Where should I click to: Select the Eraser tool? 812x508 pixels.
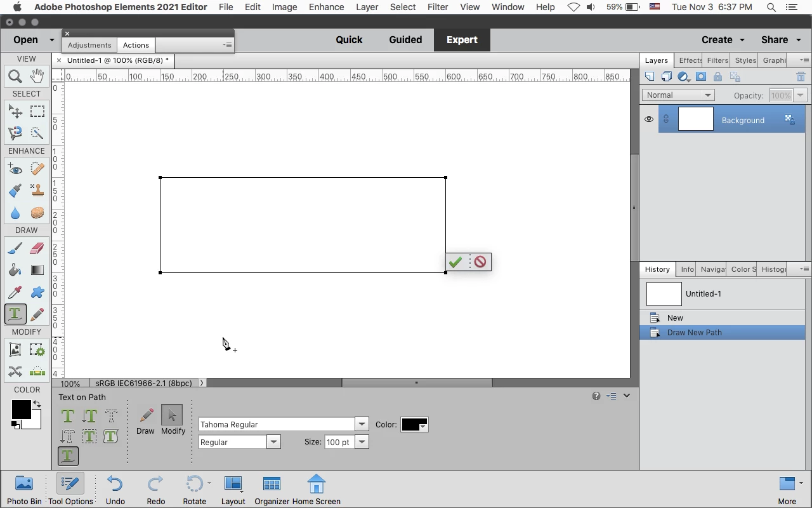[x=37, y=248]
